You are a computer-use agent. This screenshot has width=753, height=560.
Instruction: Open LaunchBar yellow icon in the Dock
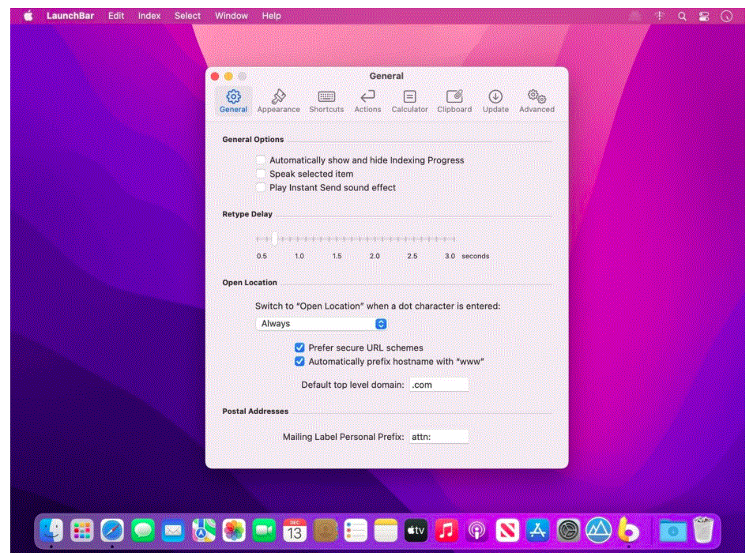point(628,530)
